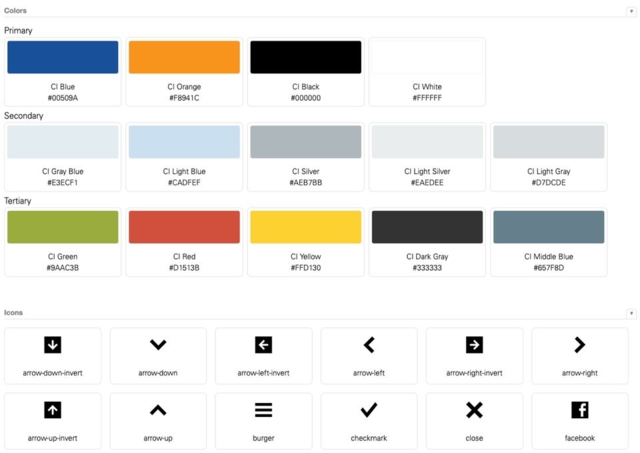Select the #E3ECF1 hex code
The image size is (640, 453).
(63, 183)
